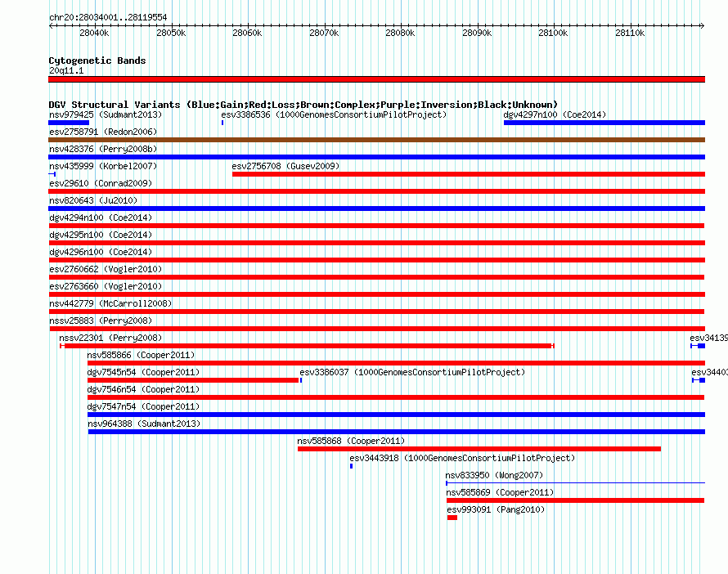Open esv993091 (Pang2010) variant
Viewport: 728px width, 574px height.
pyautogui.click(x=496, y=509)
